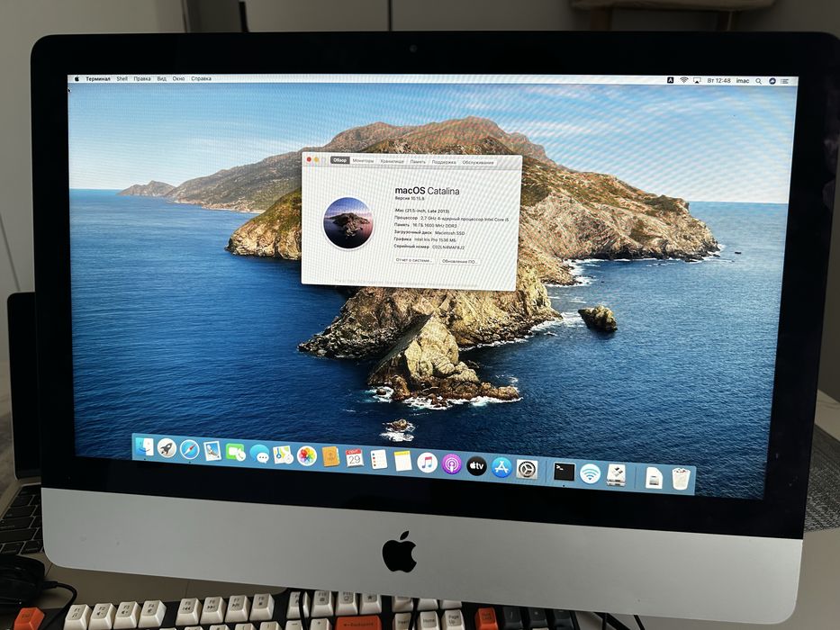Screen dimensions: 840x630
Task: Open the stacked disk drive icon in Dock
Action: 616,475
